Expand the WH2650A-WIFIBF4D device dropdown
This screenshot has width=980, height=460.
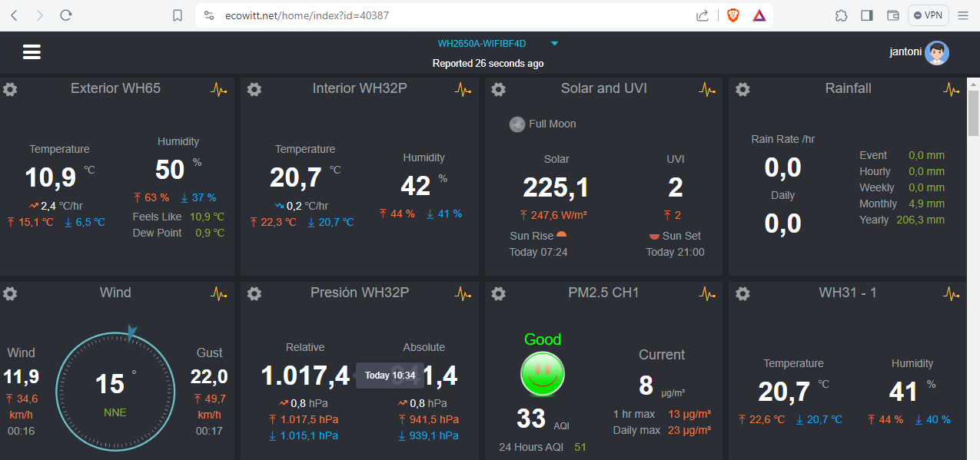click(482, 44)
